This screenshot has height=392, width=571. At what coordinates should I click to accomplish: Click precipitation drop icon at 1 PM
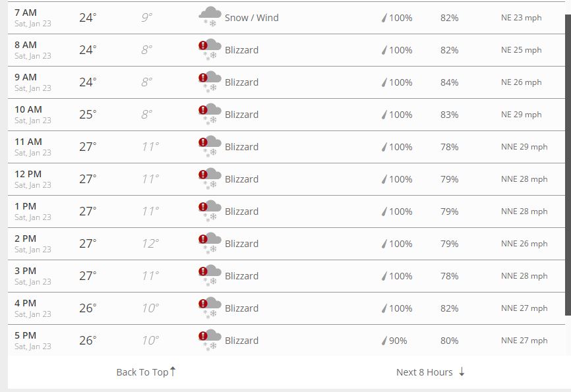pos(384,211)
